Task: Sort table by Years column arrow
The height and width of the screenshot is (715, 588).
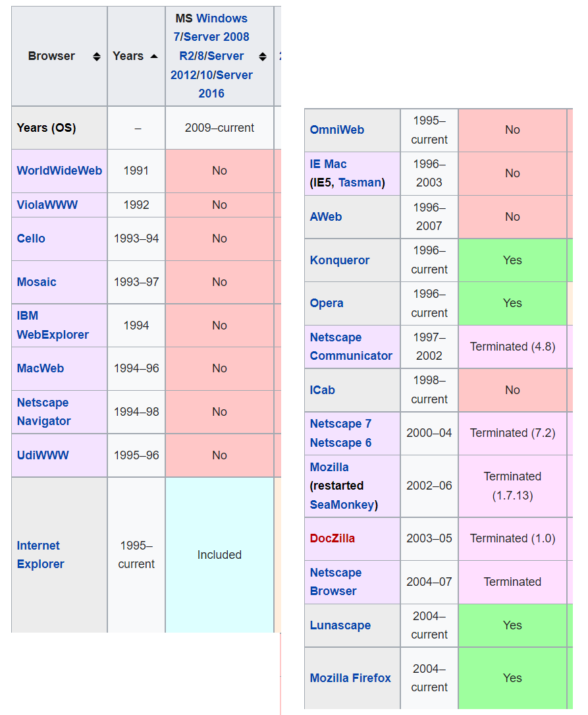Action: pos(154,57)
